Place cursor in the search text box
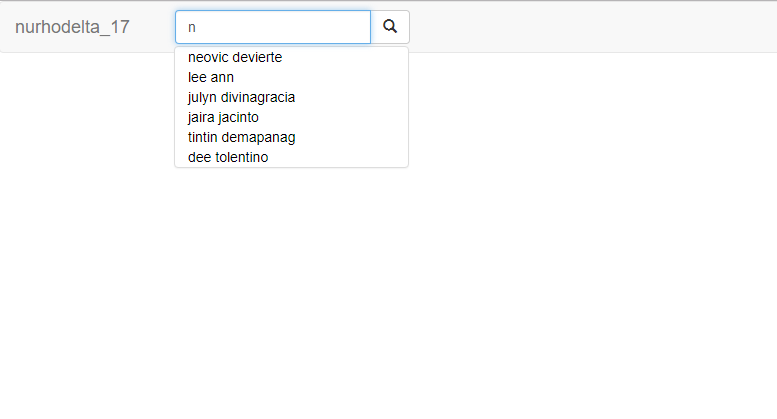 click(273, 27)
